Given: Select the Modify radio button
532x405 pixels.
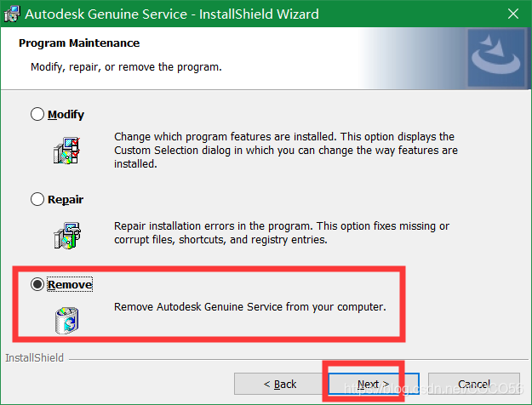Looking at the screenshot, I should pyautogui.click(x=37, y=114).
